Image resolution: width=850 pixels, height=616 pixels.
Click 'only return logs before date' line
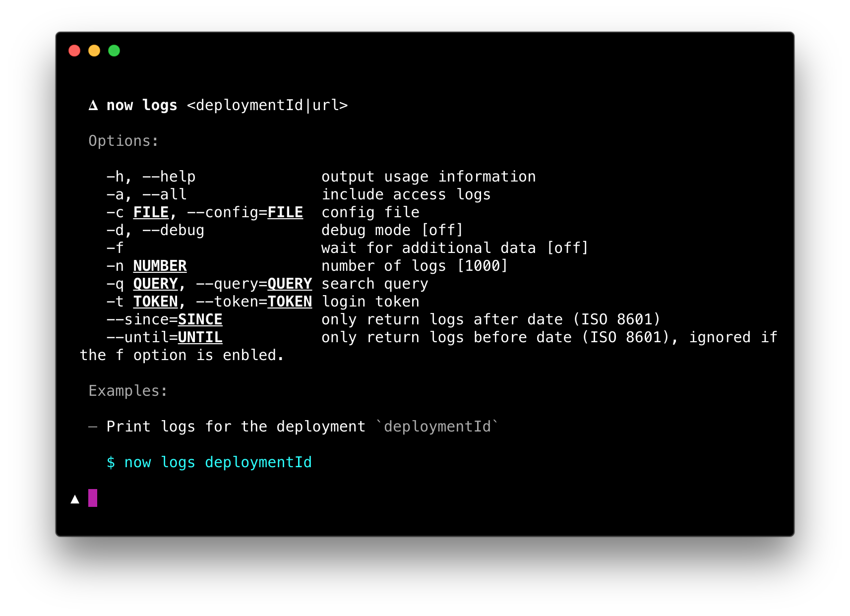(x=549, y=337)
